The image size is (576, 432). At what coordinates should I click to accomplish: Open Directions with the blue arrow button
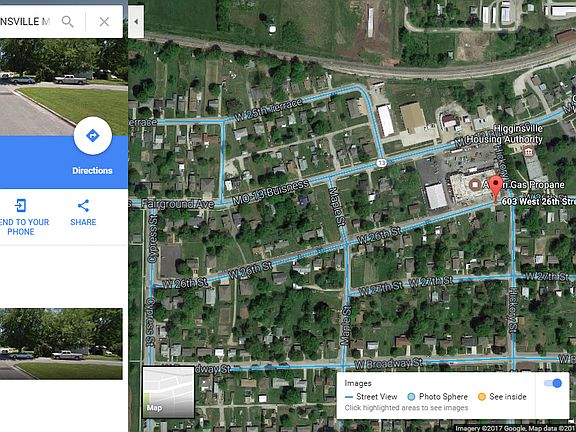(93, 136)
